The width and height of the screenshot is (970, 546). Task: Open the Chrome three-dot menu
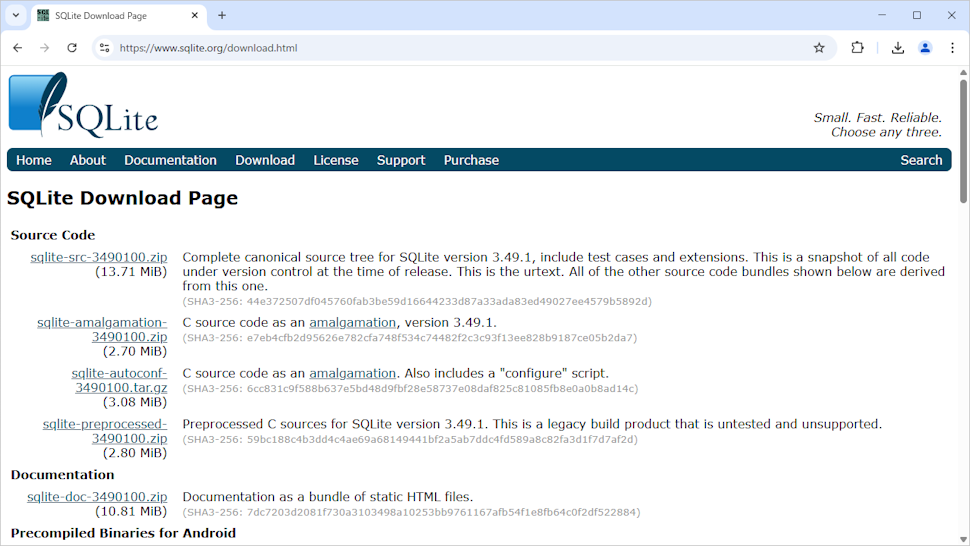952,48
